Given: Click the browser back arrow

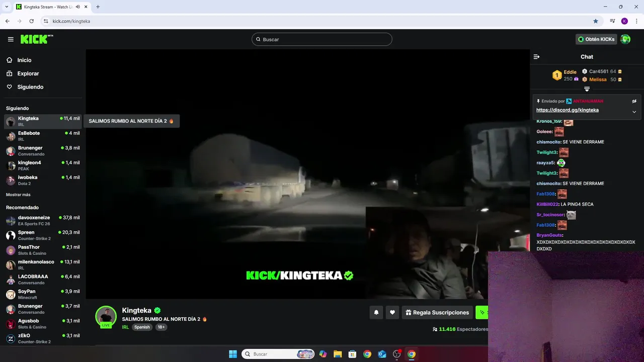Looking at the screenshot, I should 7,21.
